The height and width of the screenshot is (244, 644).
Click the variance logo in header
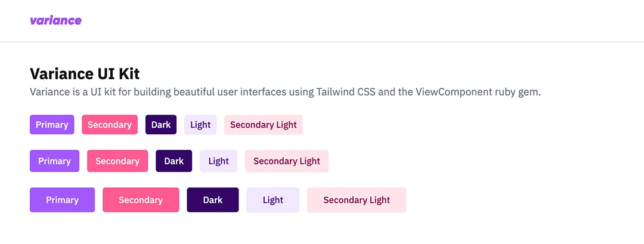point(55,20)
